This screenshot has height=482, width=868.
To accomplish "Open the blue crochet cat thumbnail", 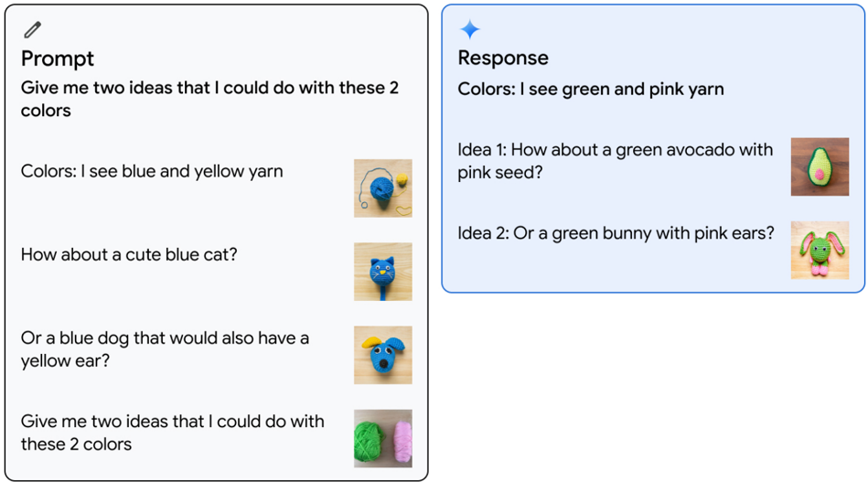I will click(382, 272).
